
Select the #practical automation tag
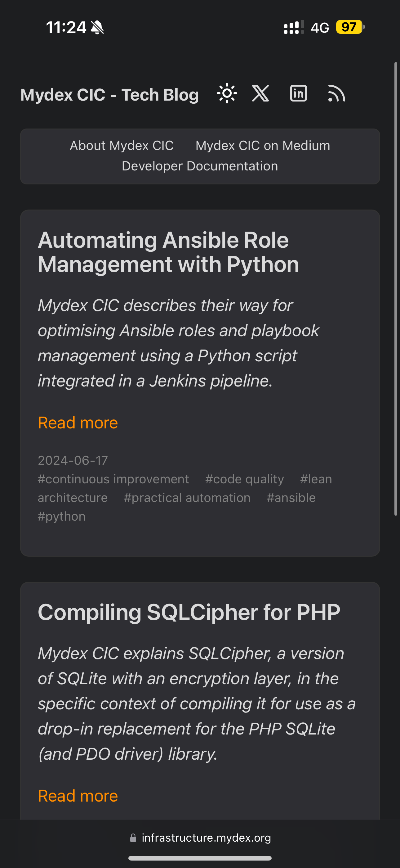pos(187,498)
